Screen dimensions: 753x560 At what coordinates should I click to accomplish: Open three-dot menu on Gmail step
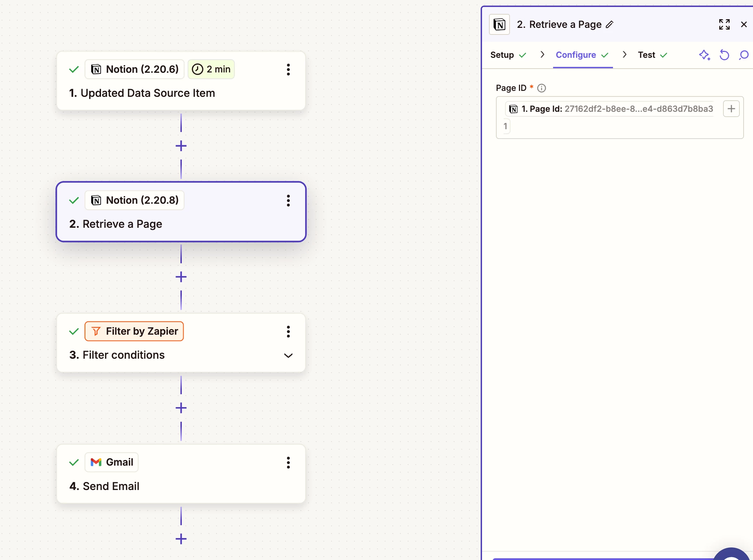point(288,462)
